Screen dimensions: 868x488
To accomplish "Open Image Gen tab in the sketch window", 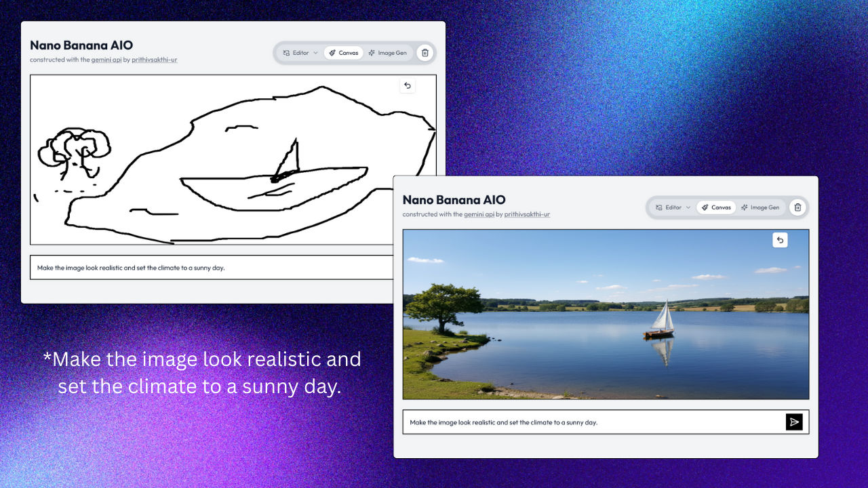I will 388,53.
